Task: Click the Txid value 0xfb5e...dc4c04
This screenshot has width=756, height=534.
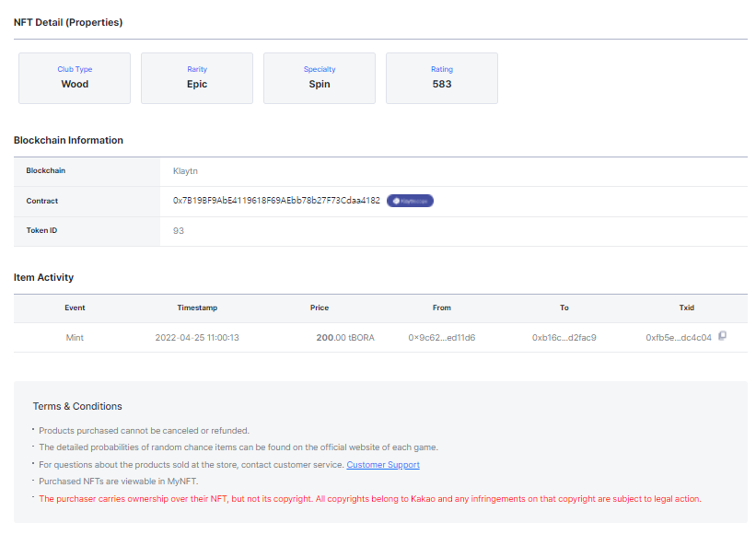Action: click(679, 337)
